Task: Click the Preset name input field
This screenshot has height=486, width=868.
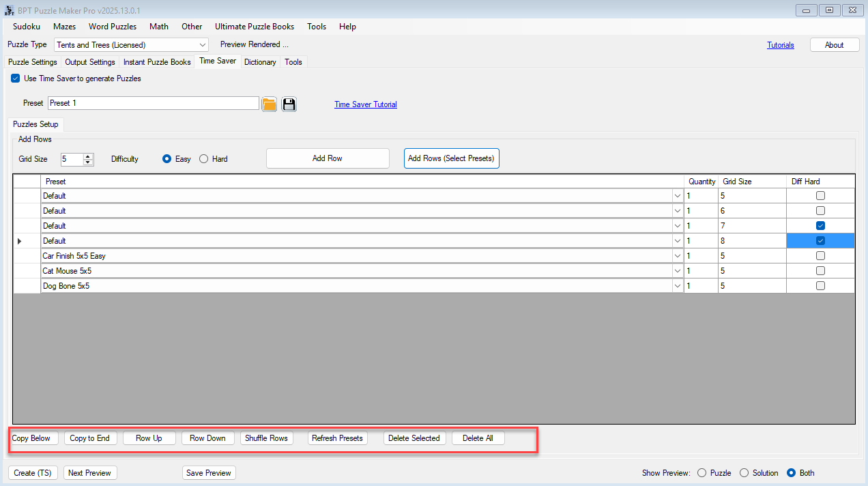Action: tap(154, 103)
